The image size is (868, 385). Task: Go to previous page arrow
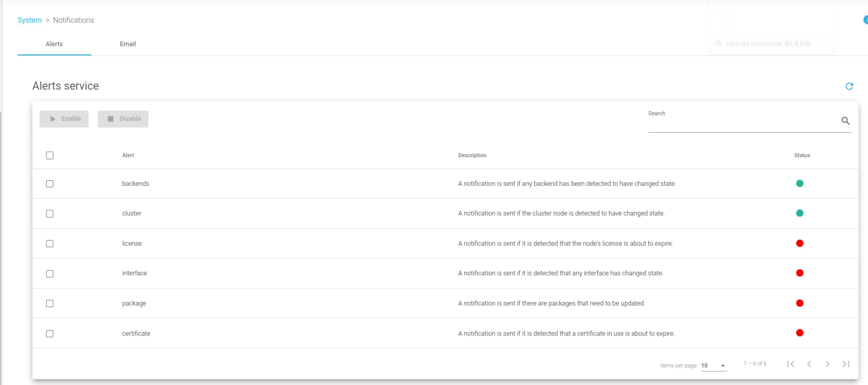pyautogui.click(x=809, y=364)
